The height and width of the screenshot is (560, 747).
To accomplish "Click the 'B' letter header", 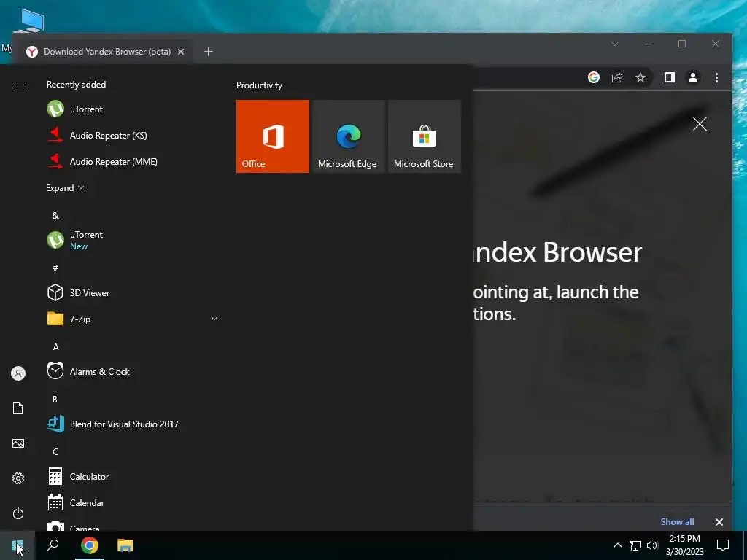I will click(x=55, y=399).
